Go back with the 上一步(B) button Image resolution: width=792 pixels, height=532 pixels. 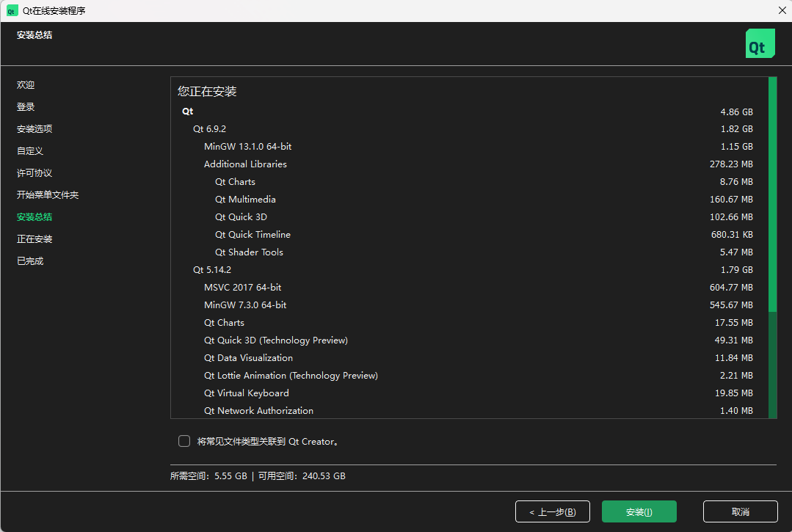553,511
